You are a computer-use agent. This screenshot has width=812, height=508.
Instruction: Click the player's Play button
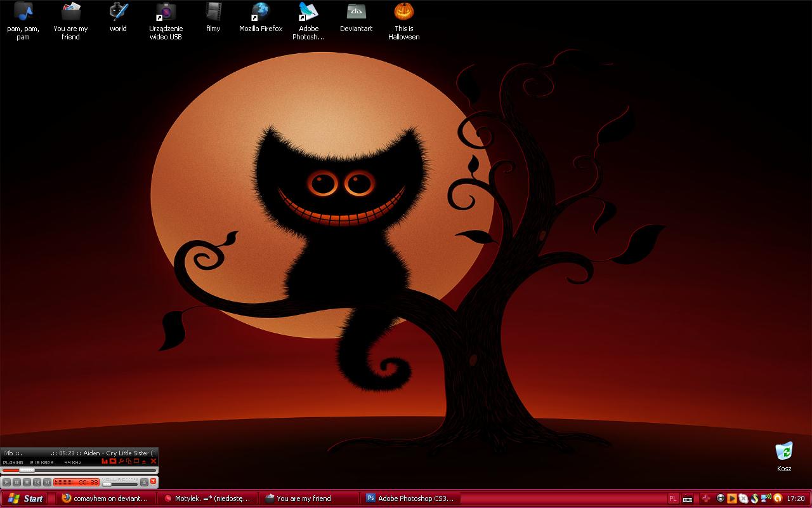(x=6, y=482)
